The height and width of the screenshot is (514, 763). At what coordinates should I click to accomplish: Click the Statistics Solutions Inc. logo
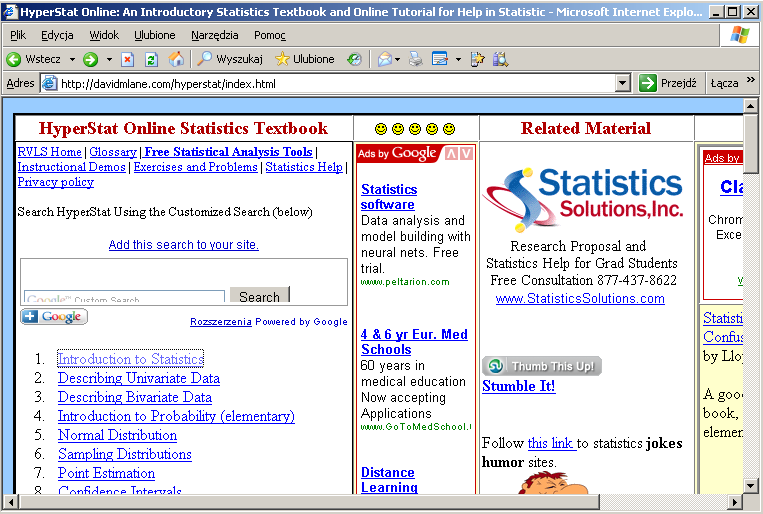tap(582, 199)
